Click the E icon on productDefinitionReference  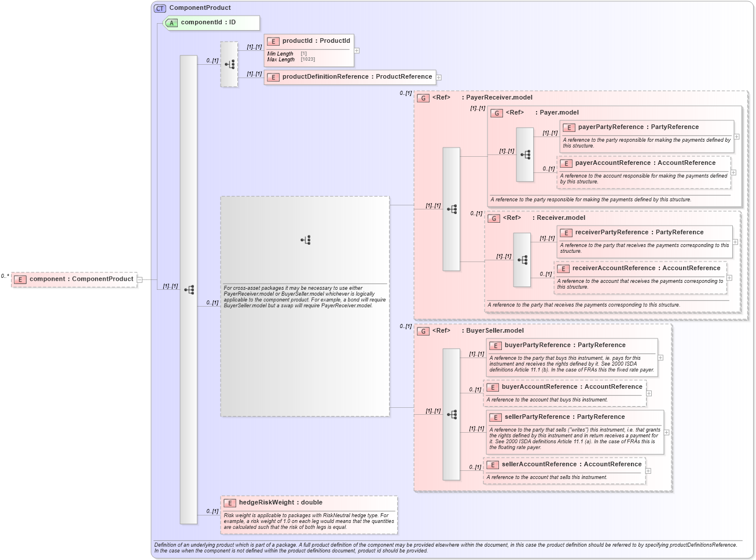click(x=273, y=77)
